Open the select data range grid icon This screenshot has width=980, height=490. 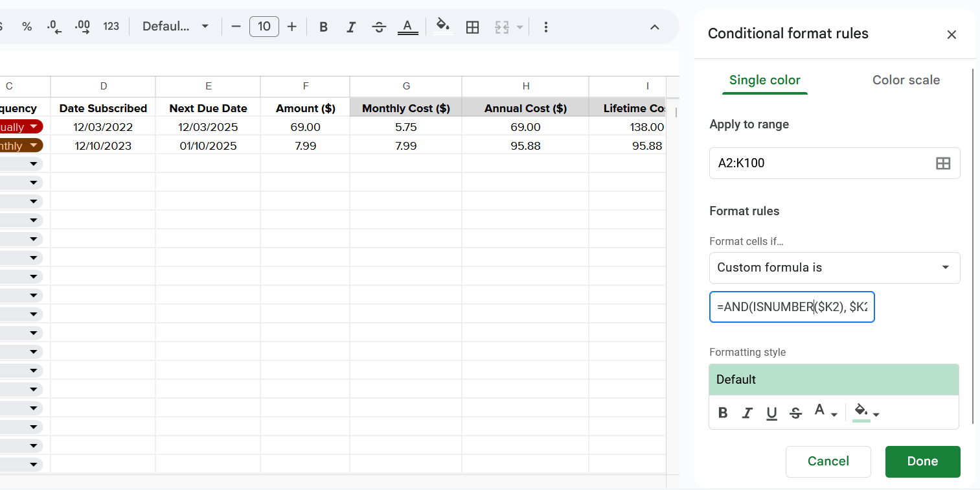pyautogui.click(x=943, y=163)
